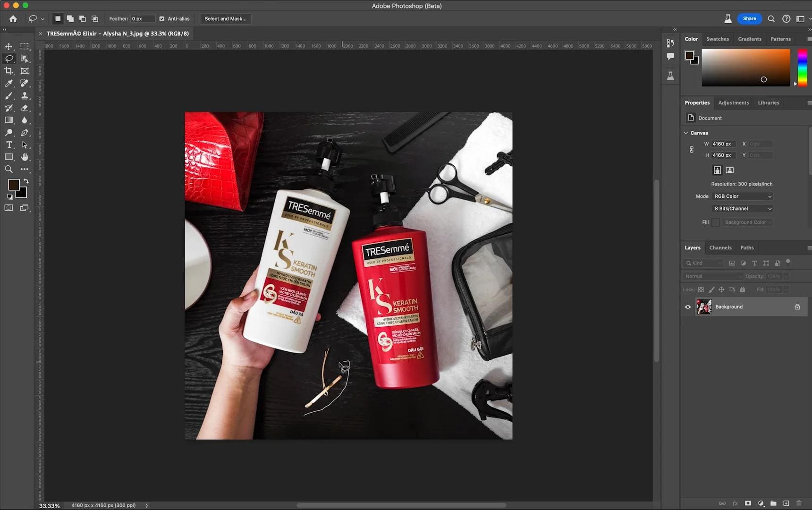Select the Dodge tool

(x=8, y=133)
